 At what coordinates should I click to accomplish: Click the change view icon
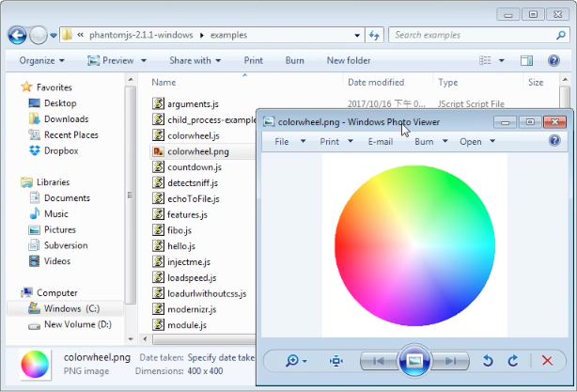485,60
